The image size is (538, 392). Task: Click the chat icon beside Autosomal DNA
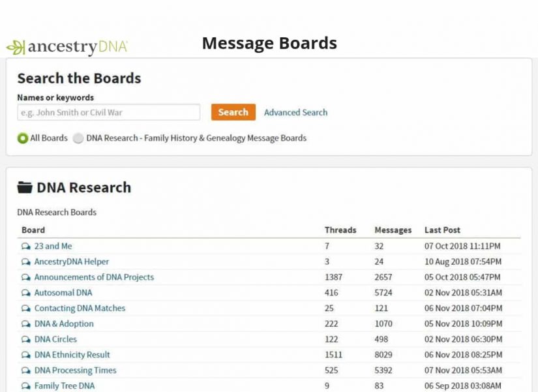point(26,293)
